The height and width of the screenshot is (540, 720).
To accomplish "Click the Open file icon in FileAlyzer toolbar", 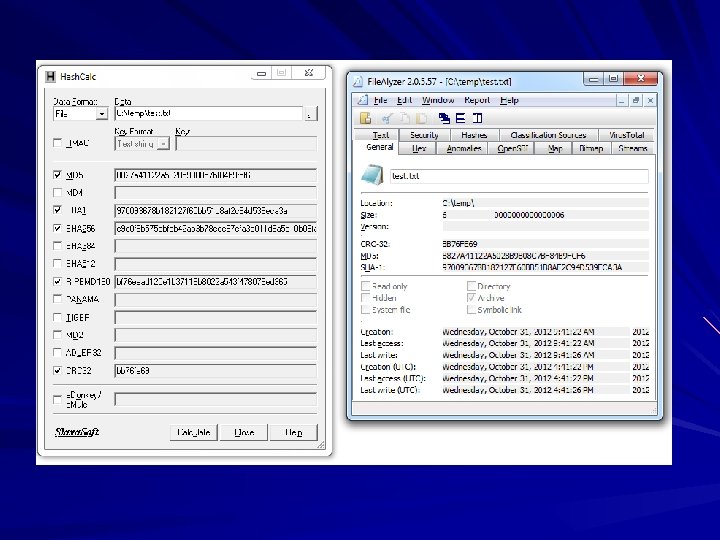I will [366, 118].
